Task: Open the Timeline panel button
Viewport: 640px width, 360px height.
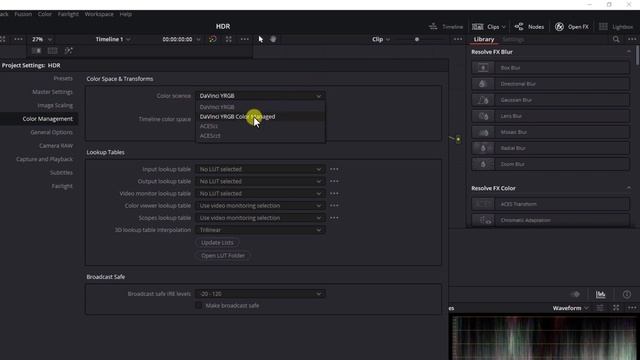Action: click(446, 27)
